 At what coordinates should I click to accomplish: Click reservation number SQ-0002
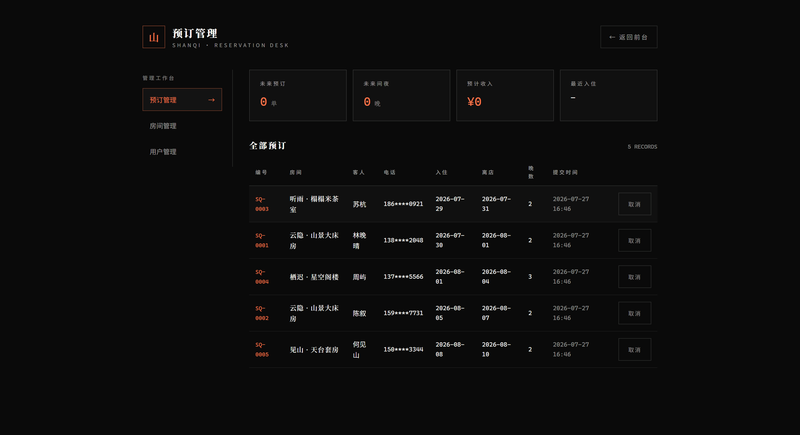pyautogui.click(x=262, y=313)
